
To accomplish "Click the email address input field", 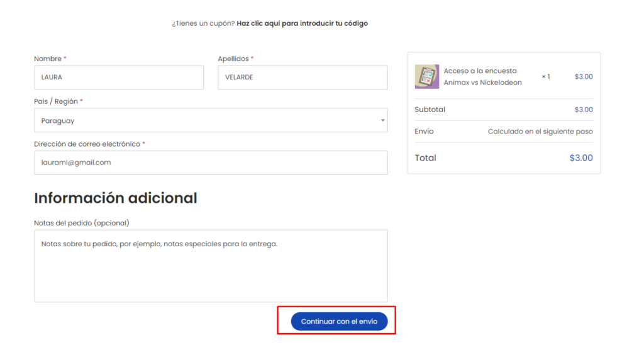I will click(210, 162).
